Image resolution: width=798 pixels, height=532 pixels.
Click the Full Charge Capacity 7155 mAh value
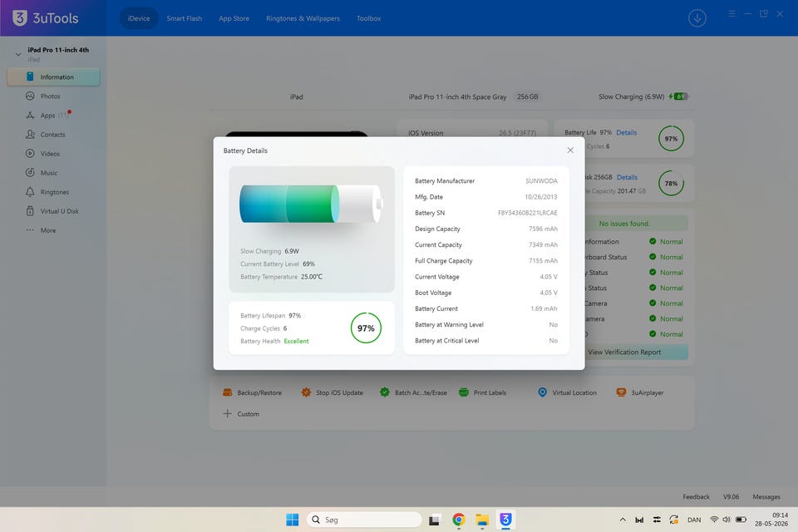(543, 261)
